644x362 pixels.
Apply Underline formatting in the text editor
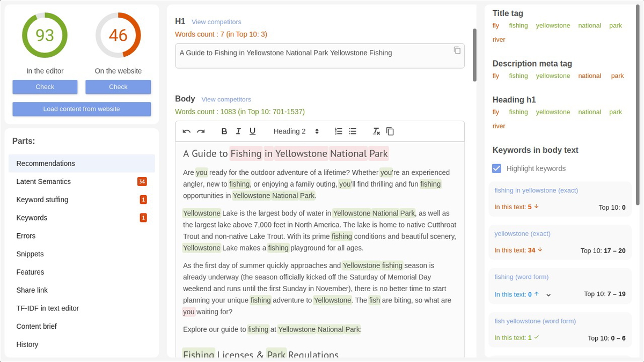252,131
